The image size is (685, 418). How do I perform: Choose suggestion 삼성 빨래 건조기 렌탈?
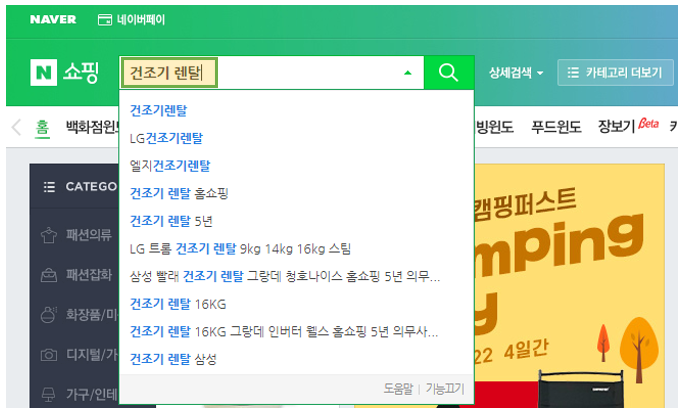tap(285, 276)
